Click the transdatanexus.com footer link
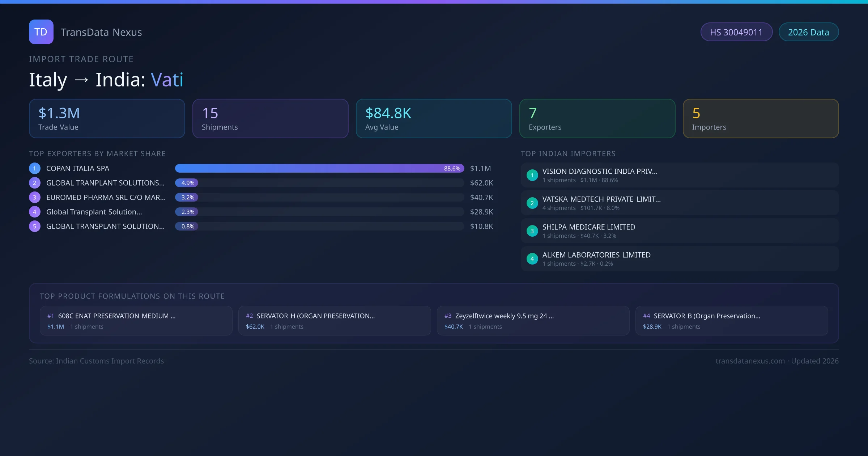Viewport: 868px width, 456px height. point(750,361)
